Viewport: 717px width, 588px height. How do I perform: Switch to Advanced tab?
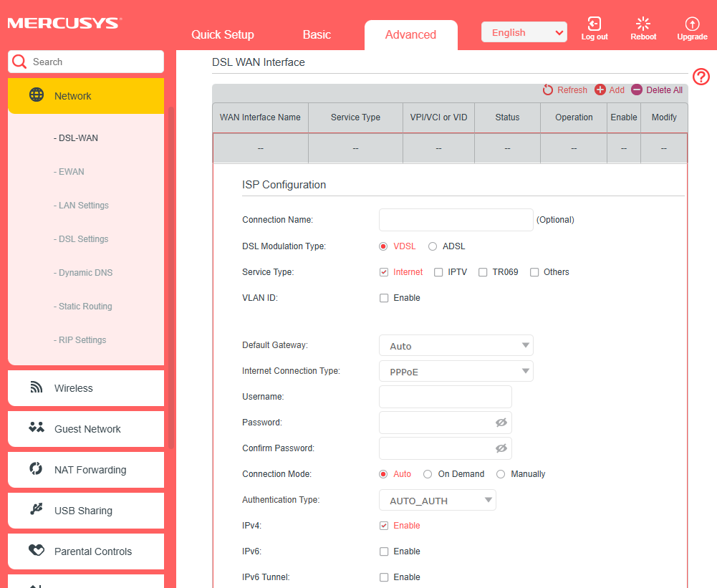pyautogui.click(x=410, y=34)
